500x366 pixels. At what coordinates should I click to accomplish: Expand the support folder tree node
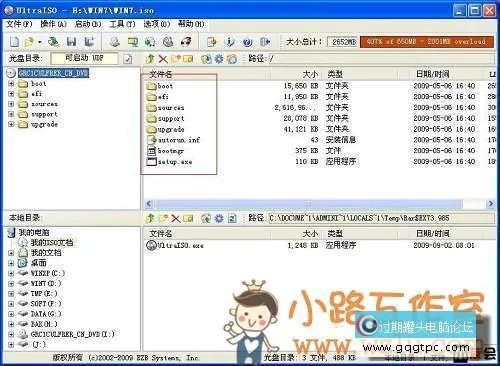click(x=11, y=114)
